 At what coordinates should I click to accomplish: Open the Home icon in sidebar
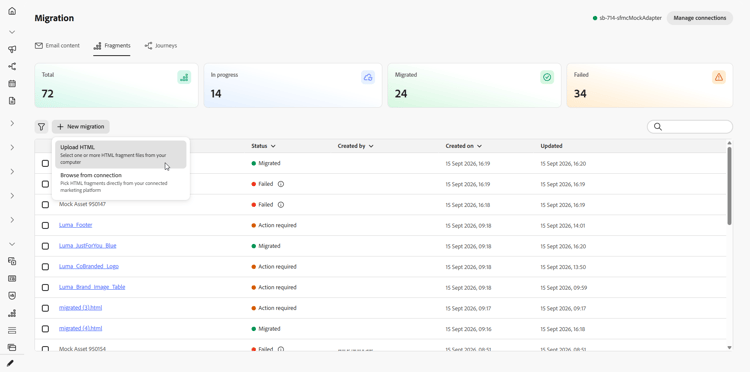tap(12, 11)
